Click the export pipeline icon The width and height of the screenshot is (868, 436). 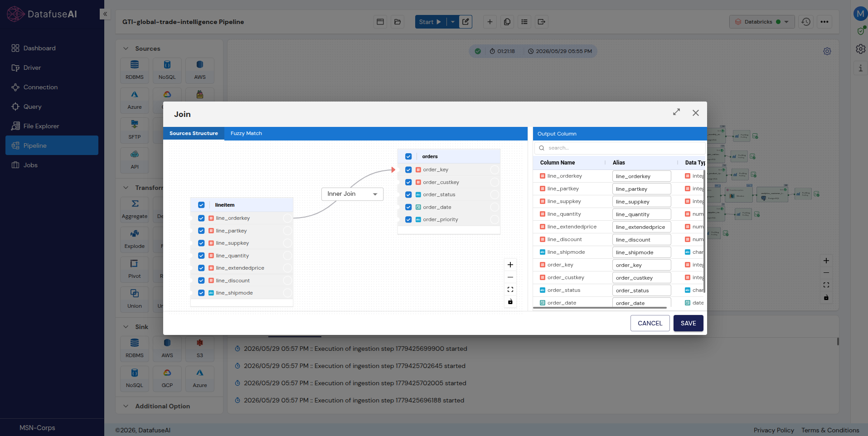click(542, 22)
